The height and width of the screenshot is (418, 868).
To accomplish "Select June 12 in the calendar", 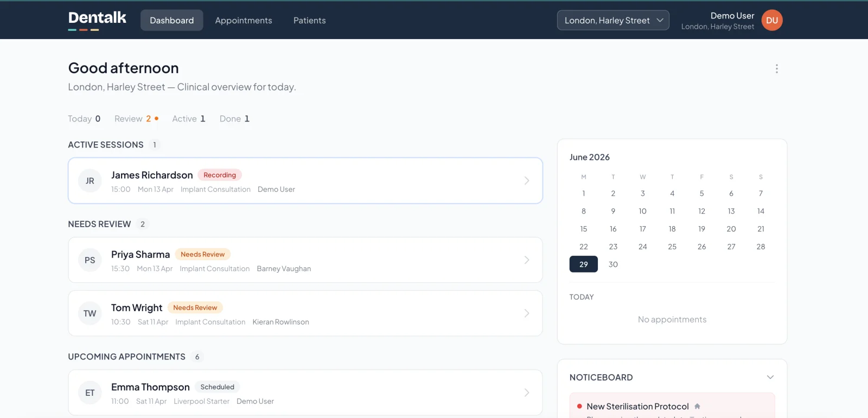I will [701, 211].
